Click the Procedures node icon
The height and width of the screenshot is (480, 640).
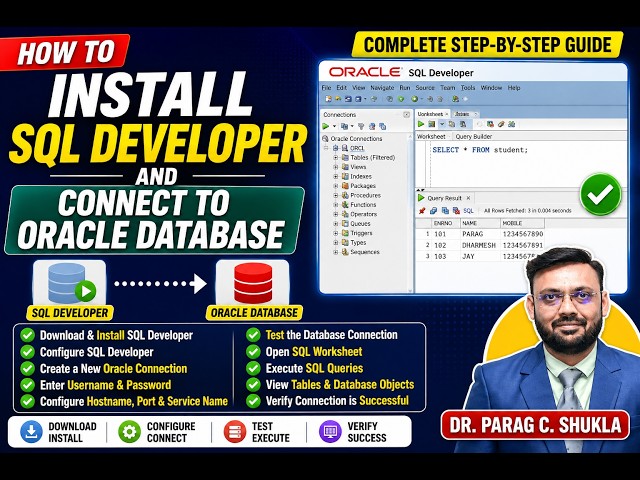tap(345, 195)
